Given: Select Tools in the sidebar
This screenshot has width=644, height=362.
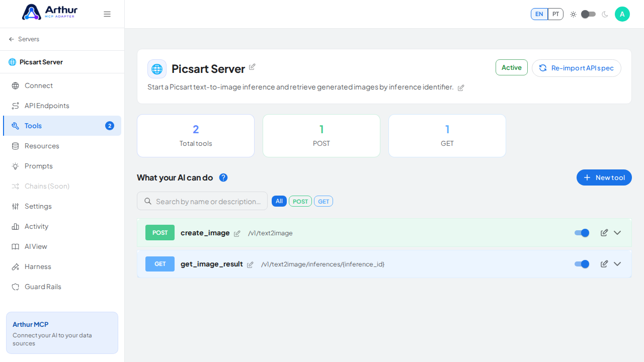Looking at the screenshot, I should 62,126.
